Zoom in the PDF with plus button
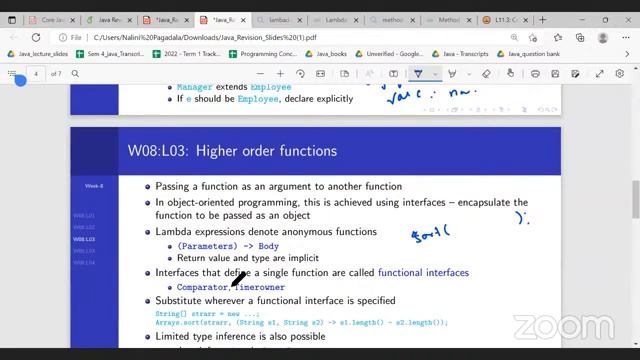640x360 pixels. point(280,74)
